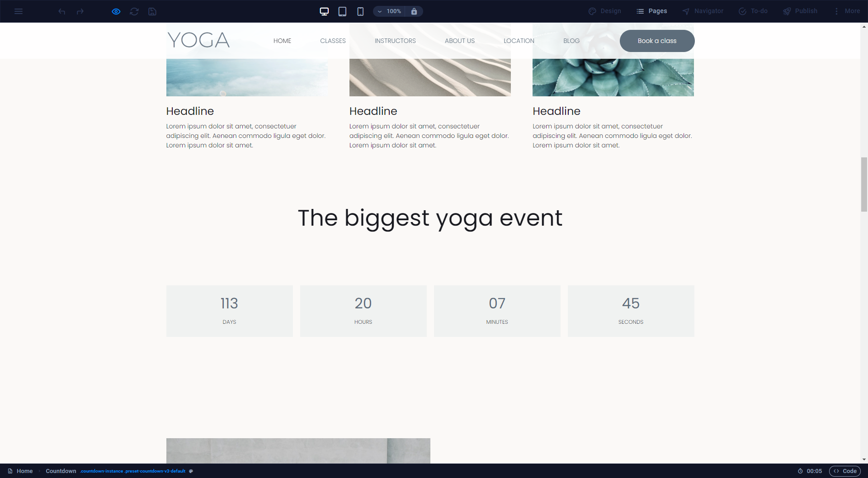Select the 07 MINUTES countdown box
The height and width of the screenshot is (478, 868).
[x=497, y=311]
